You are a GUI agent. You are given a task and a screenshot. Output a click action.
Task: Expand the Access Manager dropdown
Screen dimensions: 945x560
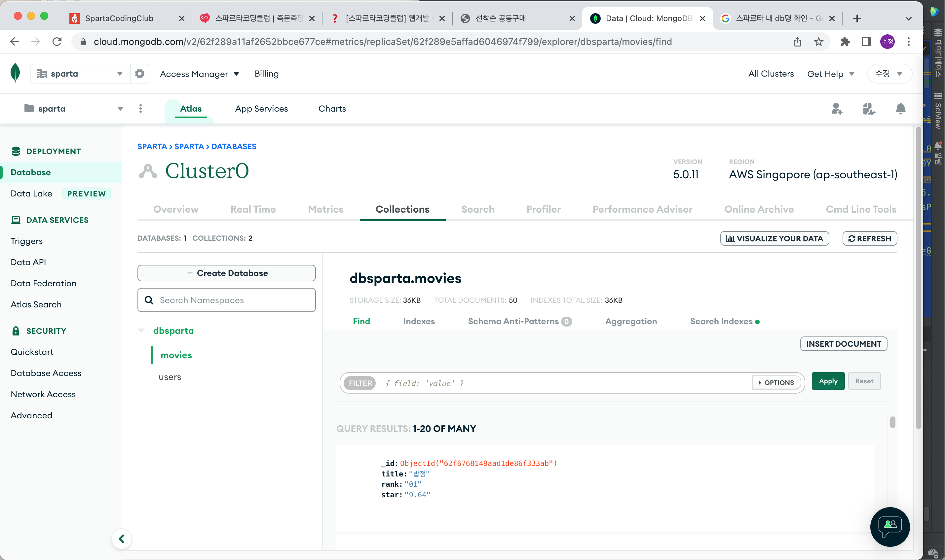click(x=200, y=74)
